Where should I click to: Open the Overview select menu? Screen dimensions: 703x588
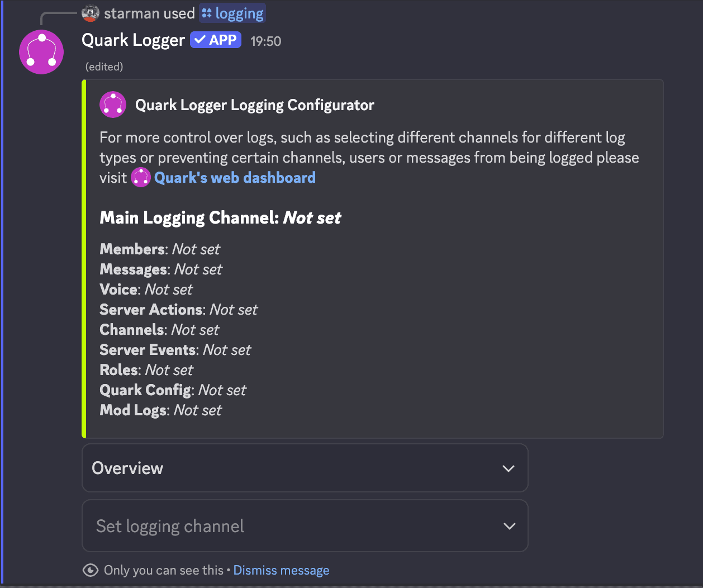[x=305, y=468]
